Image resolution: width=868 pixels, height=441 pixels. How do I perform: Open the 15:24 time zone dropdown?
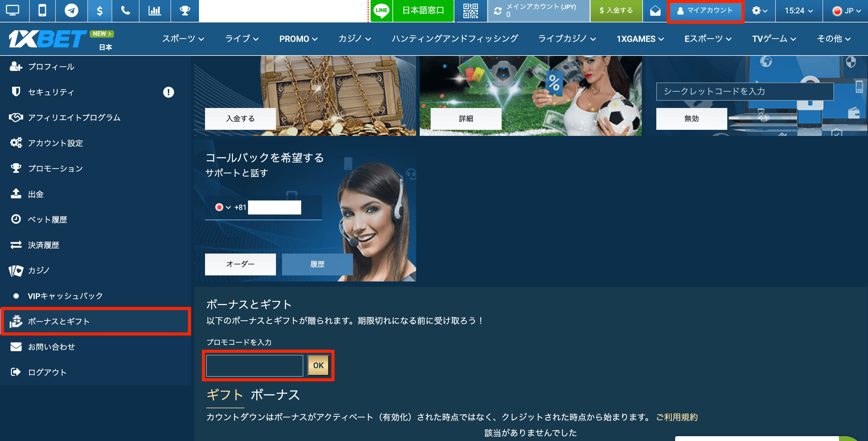click(799, 11)
